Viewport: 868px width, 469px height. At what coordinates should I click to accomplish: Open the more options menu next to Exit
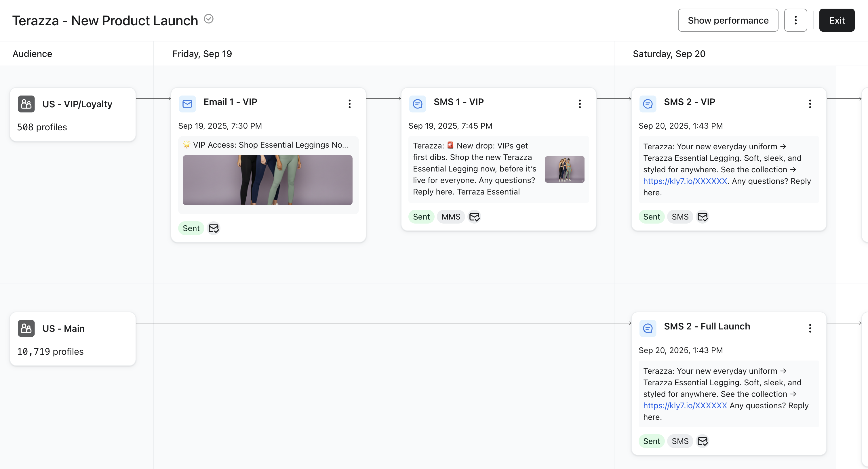pos(795,20)
